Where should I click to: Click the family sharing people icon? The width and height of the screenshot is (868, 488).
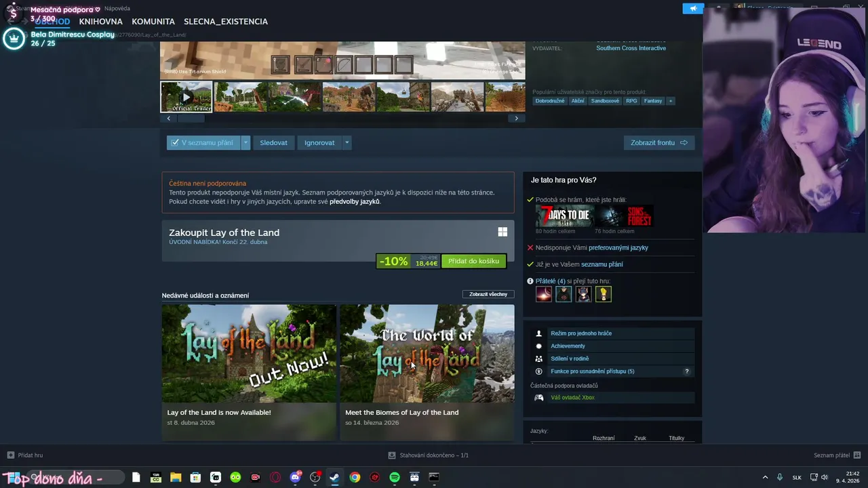[539, 359]
